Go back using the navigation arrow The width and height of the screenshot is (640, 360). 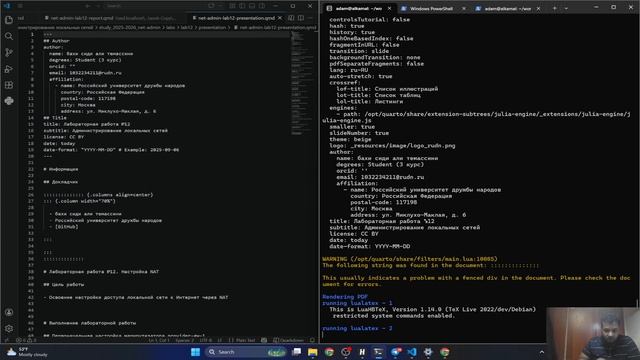[87, 6]
